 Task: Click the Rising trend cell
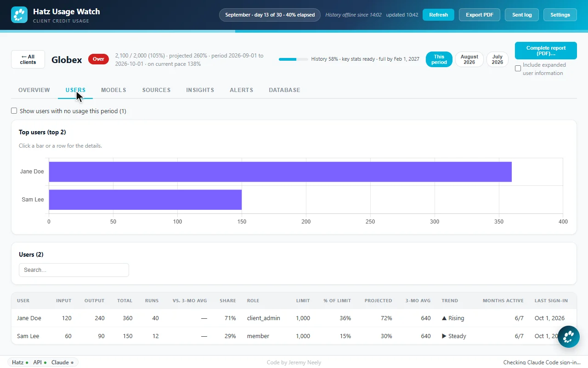click(453, 318)
